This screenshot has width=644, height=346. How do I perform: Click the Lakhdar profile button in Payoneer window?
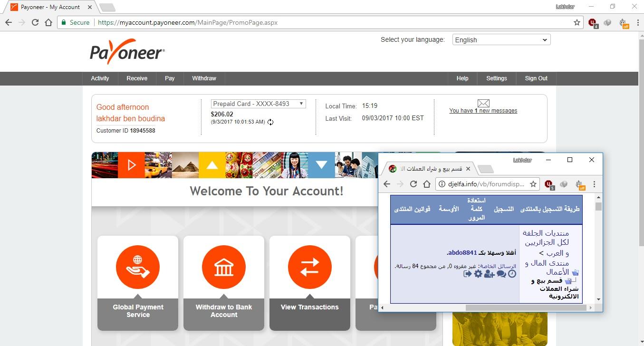coord(565,7)
